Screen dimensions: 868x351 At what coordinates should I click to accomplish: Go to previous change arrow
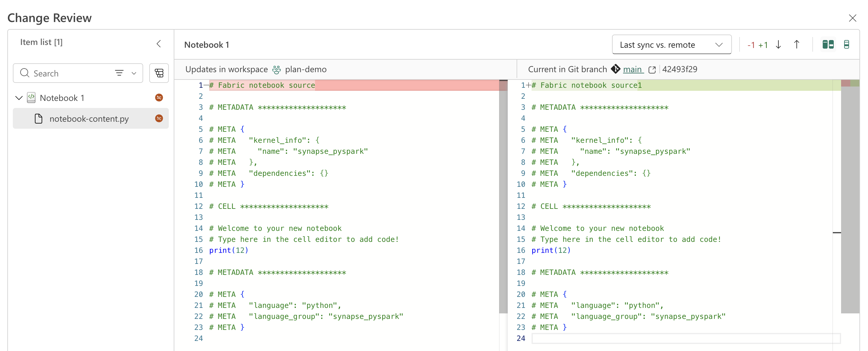click(796, 44)
